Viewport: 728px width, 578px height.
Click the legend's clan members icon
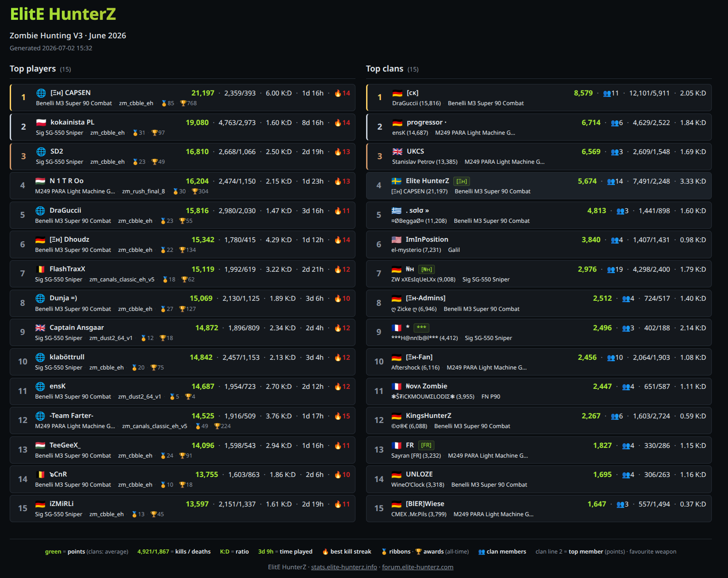481,552
